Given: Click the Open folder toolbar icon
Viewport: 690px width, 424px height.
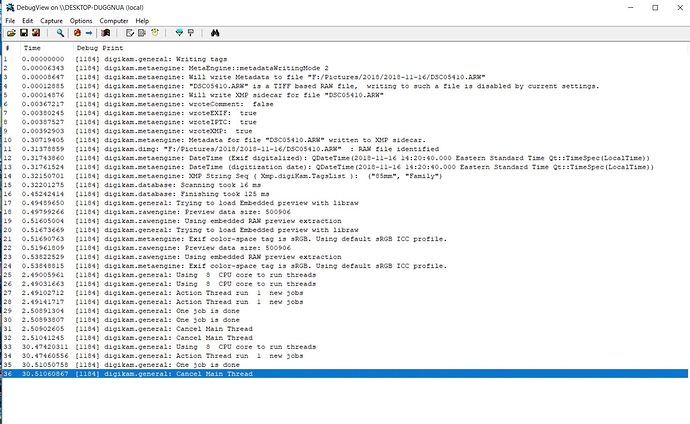Looking at the screenshot, I should point(12,33).
